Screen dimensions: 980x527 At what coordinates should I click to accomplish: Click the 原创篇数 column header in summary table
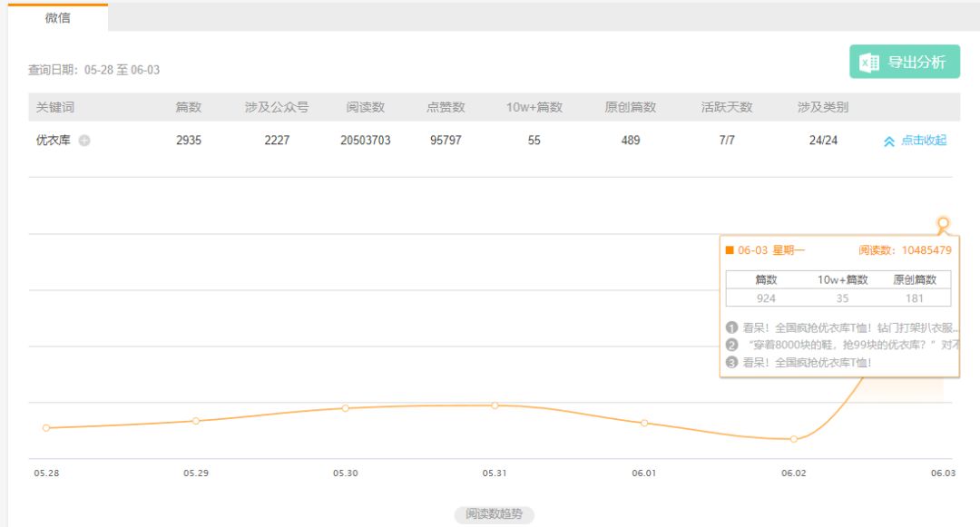631,107
